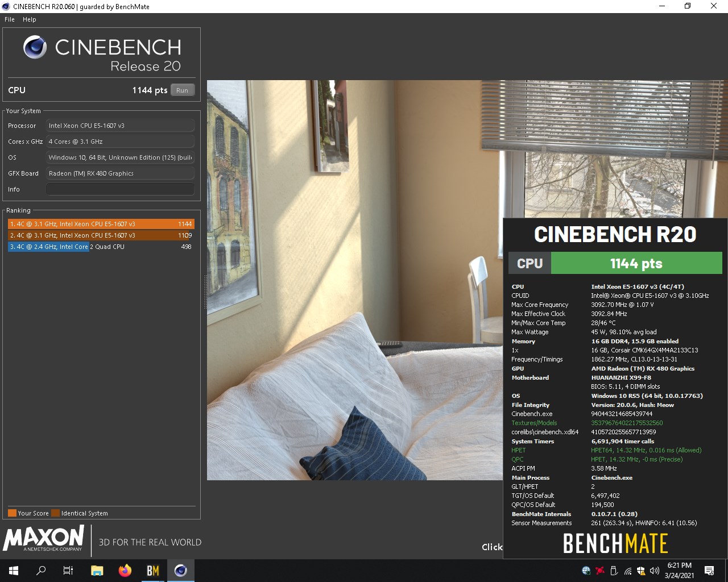
Task: Click the Max Core Frequency value 3092.70 MHz
Action: [x=622, y=305]
